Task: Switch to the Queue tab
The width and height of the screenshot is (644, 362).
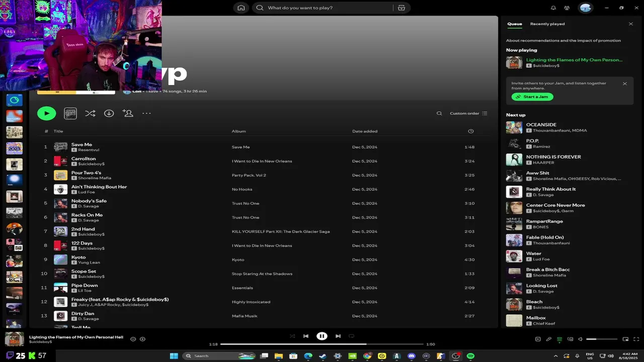Action: pos(515,24)
